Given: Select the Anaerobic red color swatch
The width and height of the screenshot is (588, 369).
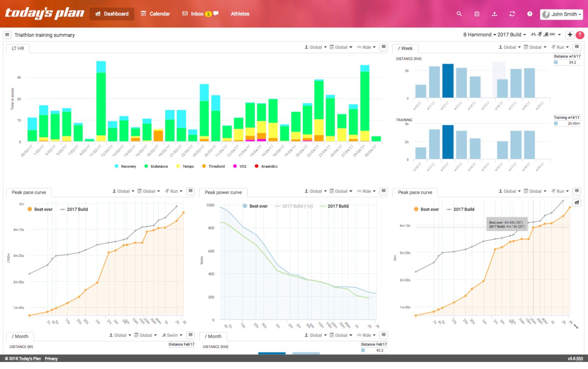Looking at the screenshot, I should [256, 166].
